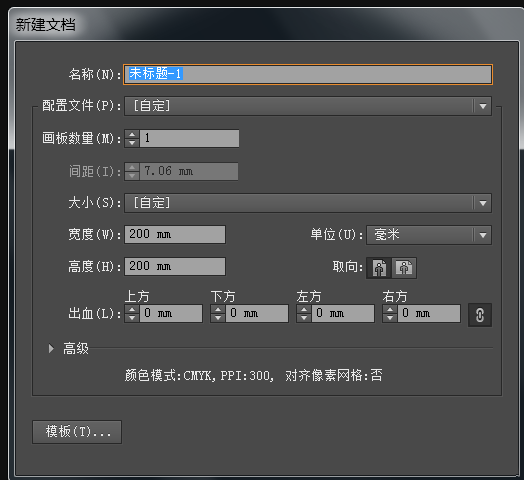Click the 右方 right bleed field
524x480 pixels.
429,314
